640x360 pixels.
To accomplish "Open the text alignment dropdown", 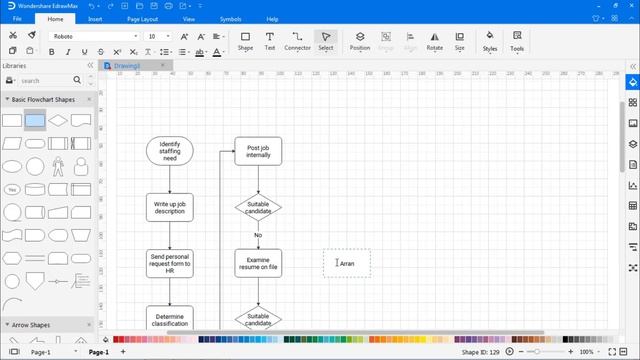I will click(x=218, y=37).
